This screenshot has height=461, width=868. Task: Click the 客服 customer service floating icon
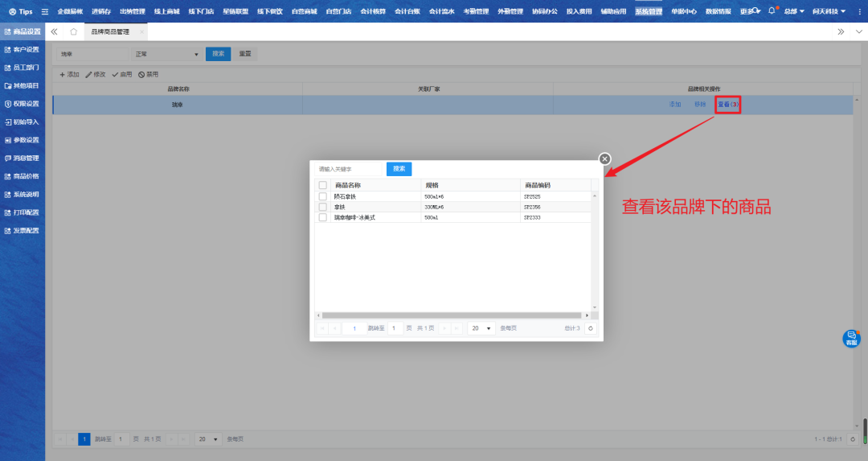[x=851, y=339]
